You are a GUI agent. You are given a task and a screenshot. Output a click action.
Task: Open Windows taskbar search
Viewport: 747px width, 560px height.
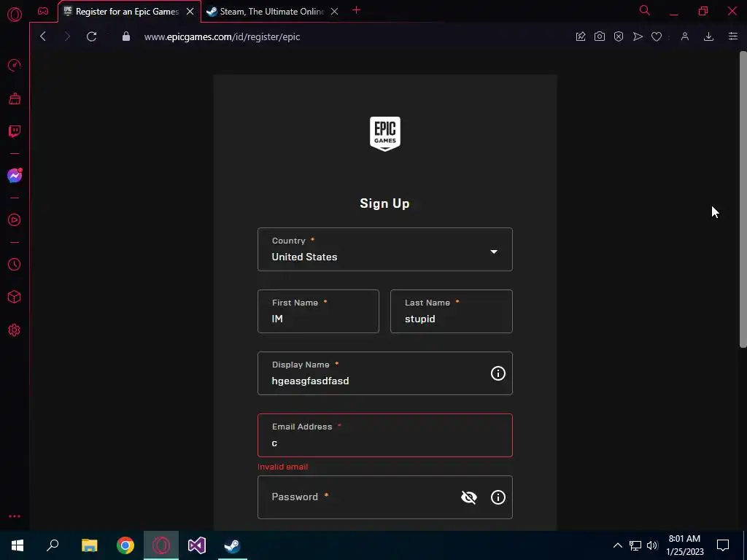tap(53, 545)
